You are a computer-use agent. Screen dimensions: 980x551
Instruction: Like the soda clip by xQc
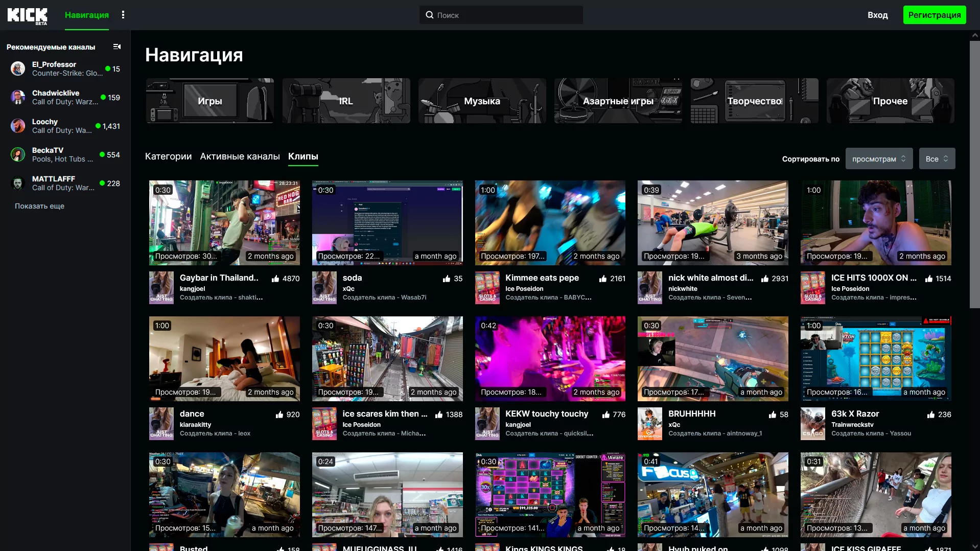point(447,279)
